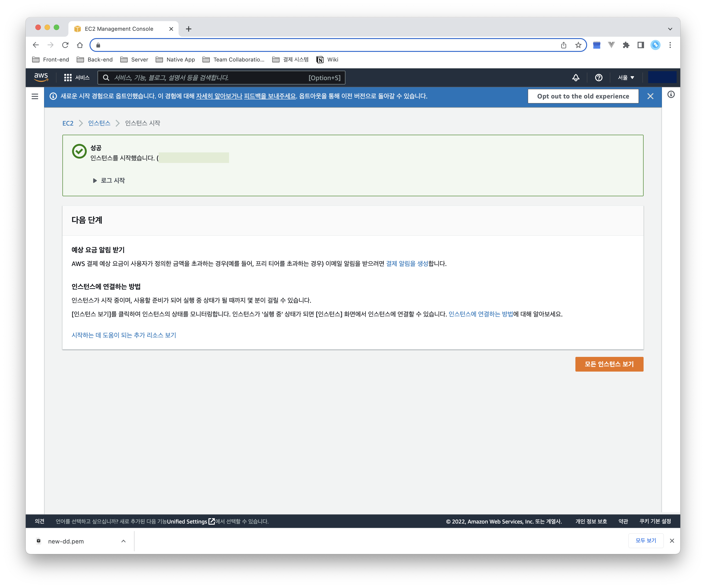706x588 pixels.
Task: Go to 인스턴스 breadcrumb link
Action: 99,123
